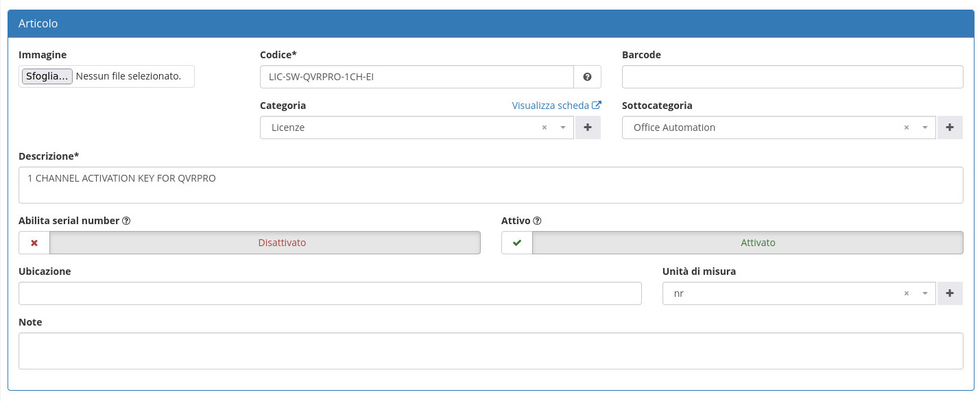Image resolution: width=980 pixels, height=401 pixels.
Task: Clear the Office Automation subcategory selection
Action: tap(907, 127)
